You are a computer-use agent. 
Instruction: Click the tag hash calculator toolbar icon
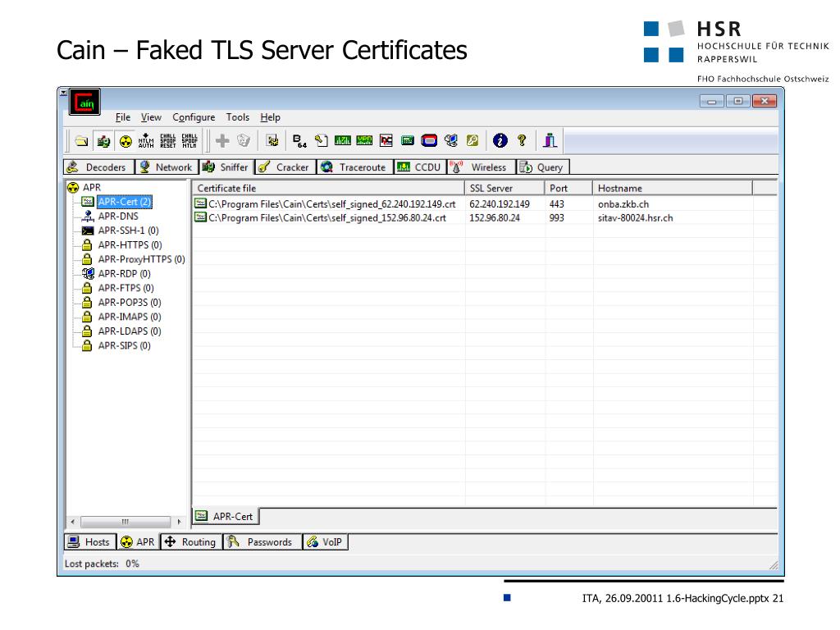pos(321,140)
